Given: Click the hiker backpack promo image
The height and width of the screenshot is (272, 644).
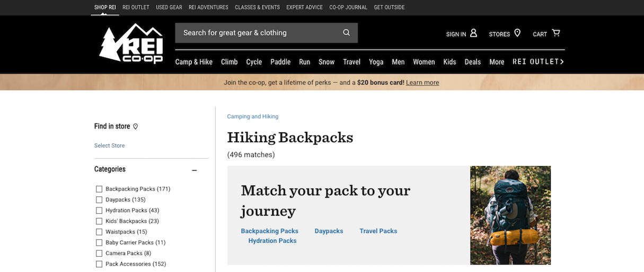Looking at the screenshot, I should [x=510, y=215].
